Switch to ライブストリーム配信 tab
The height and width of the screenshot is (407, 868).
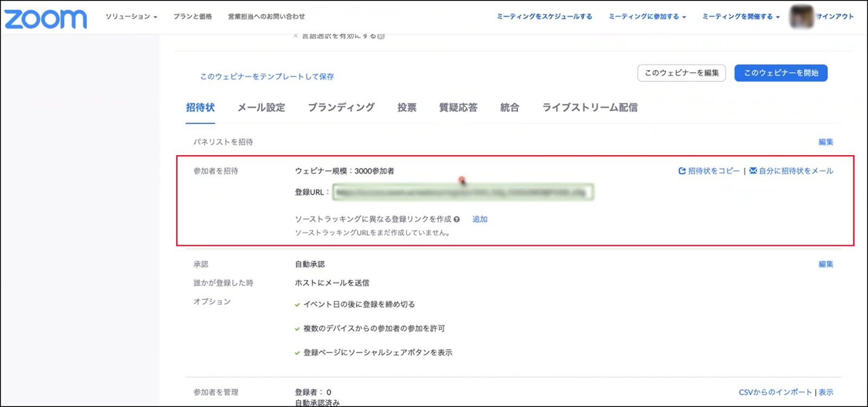590,107
